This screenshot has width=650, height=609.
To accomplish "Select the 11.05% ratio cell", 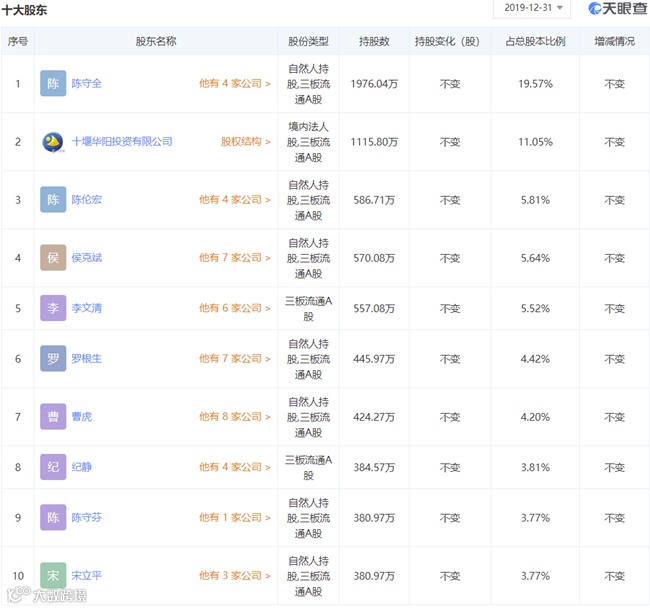I will (535, 142).
